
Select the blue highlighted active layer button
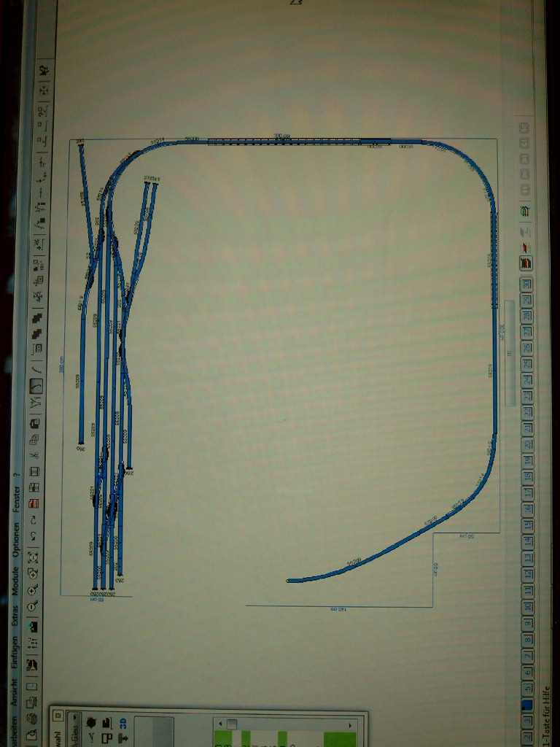click(x=526, y=704)
